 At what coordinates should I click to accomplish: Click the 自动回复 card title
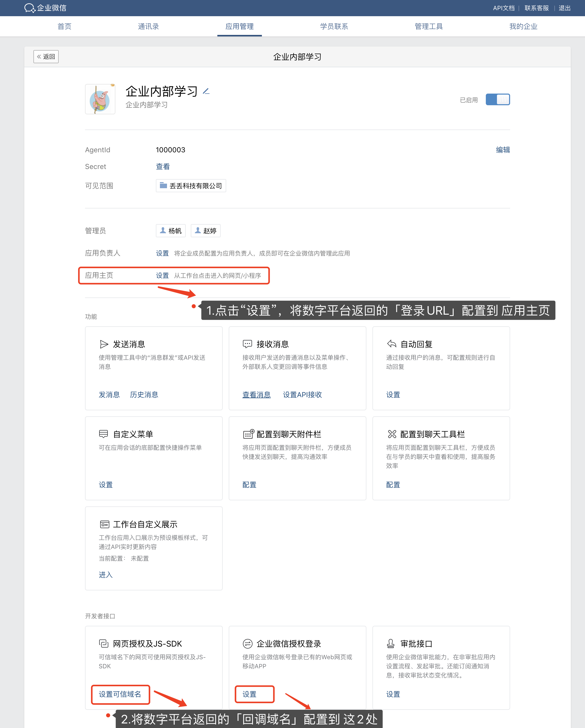tap(416, 344)
